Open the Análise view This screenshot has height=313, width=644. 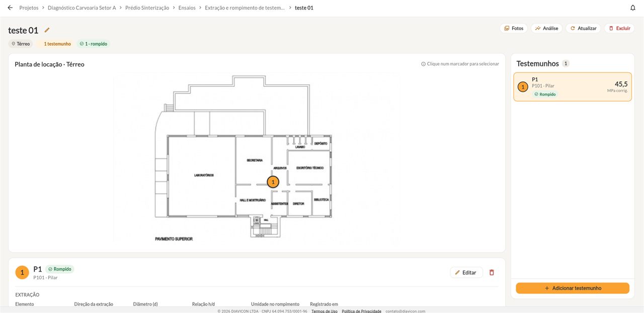(546, 28)
